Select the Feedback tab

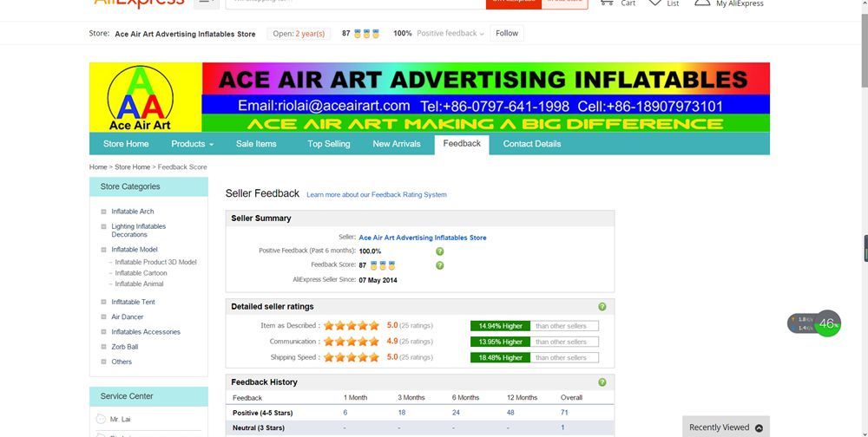462,144
